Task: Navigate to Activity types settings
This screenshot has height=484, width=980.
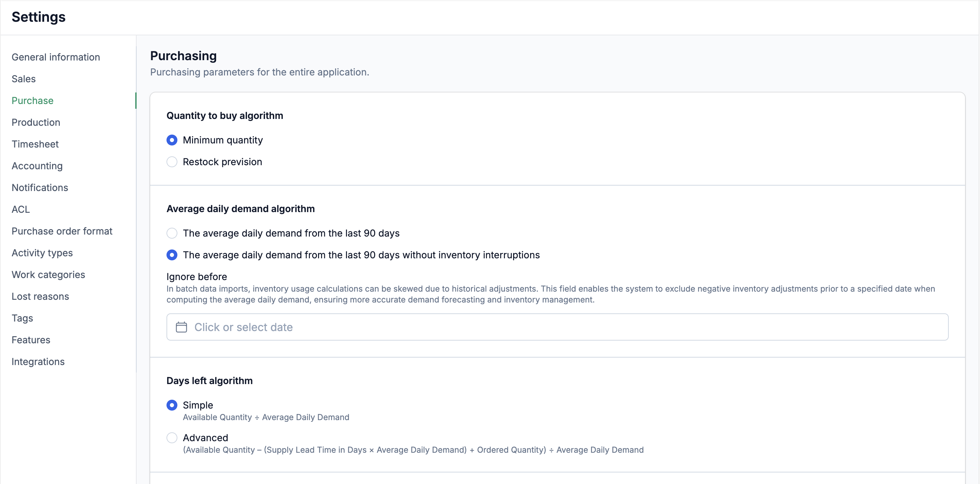Action: pyautogui.click(x=42, y=253)
